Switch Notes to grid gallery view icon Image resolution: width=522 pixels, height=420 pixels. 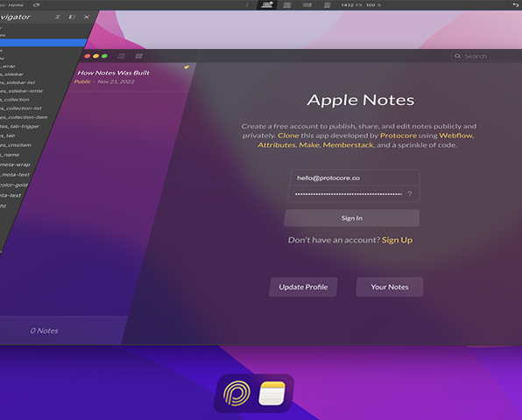[x=139, y=56]
